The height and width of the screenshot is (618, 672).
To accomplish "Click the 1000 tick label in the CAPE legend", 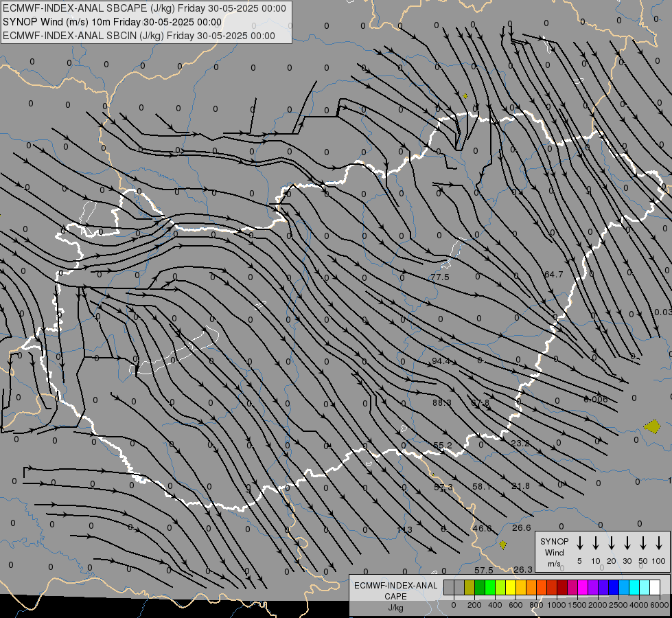I will [x=557, y=605].
